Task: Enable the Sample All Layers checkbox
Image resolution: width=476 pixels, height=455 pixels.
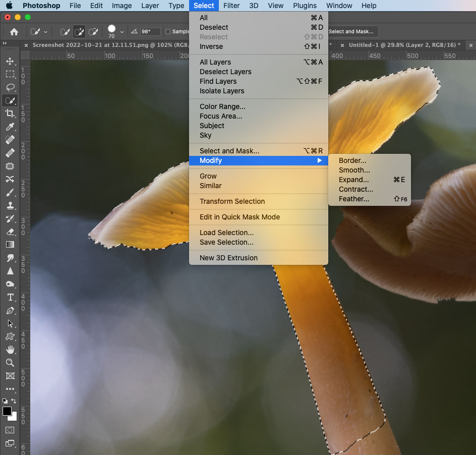Action: click(168, 32)
